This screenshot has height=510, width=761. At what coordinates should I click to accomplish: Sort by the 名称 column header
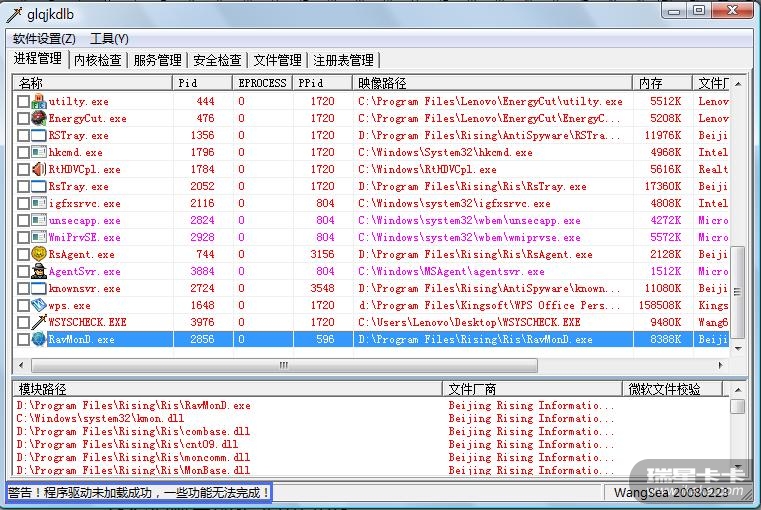[x=92, y=83]
